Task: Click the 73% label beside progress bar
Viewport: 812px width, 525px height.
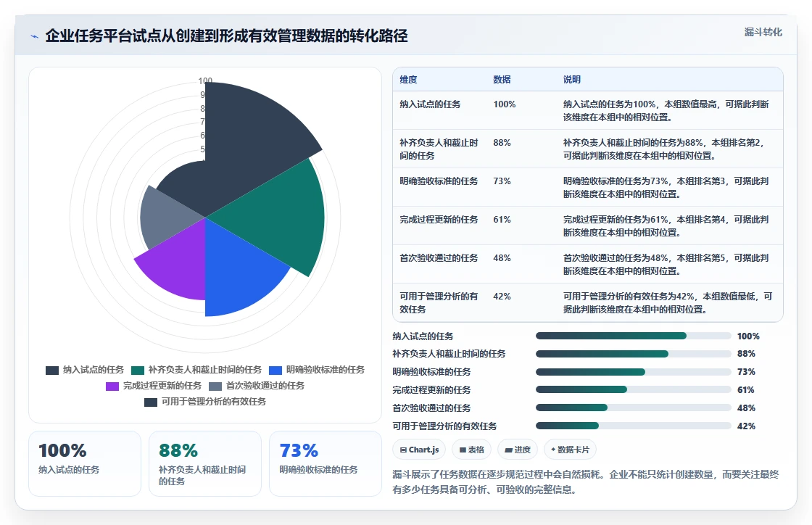Action: point(746,372)
